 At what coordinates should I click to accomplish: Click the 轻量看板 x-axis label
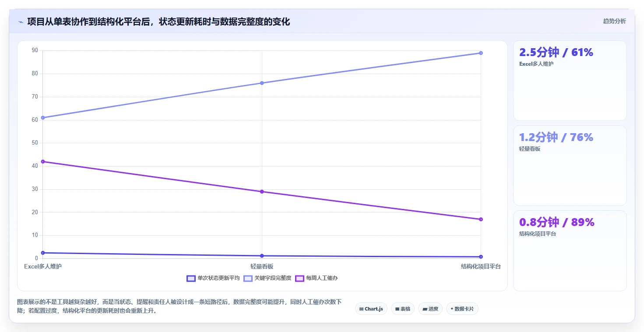pyautogui.click(x=262, y=266)
